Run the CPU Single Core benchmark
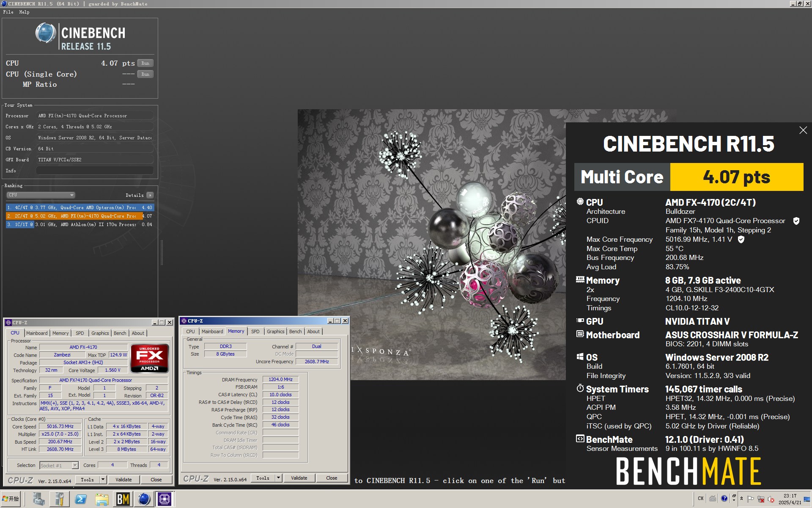Image resolution: width=812 pixels, height=508 pixels. (x=145, y=74)
